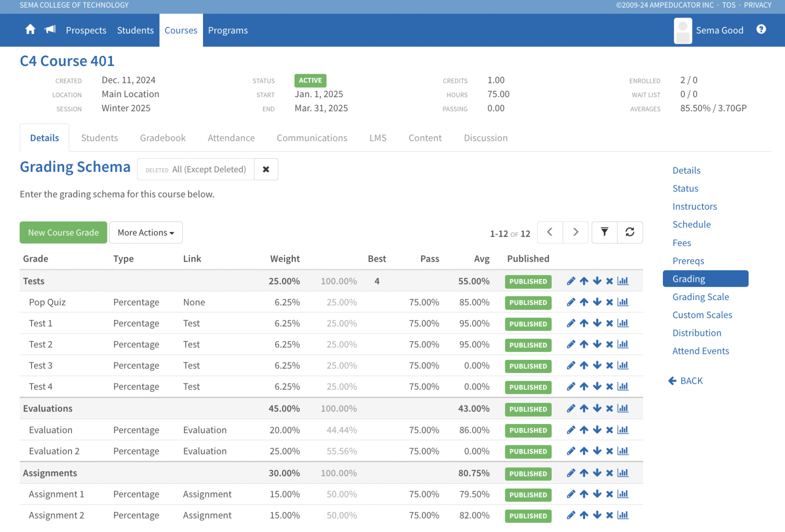
Task: Go to next page of grades
Action: (575, 232)
